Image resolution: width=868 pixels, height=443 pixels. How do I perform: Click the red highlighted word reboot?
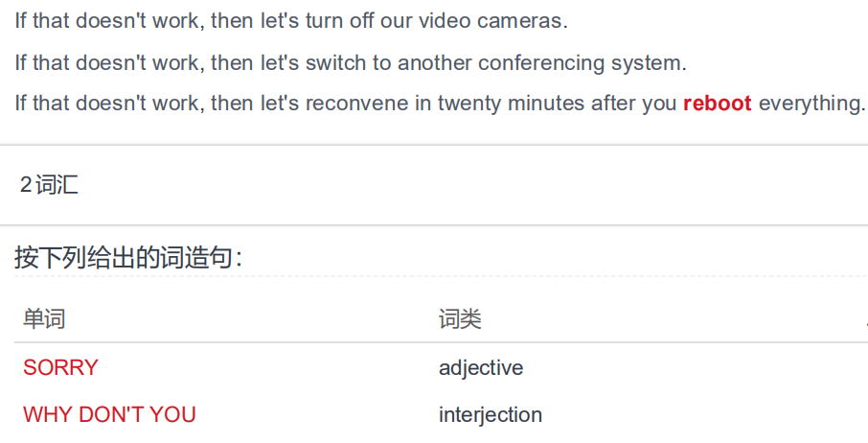[717, 103]
